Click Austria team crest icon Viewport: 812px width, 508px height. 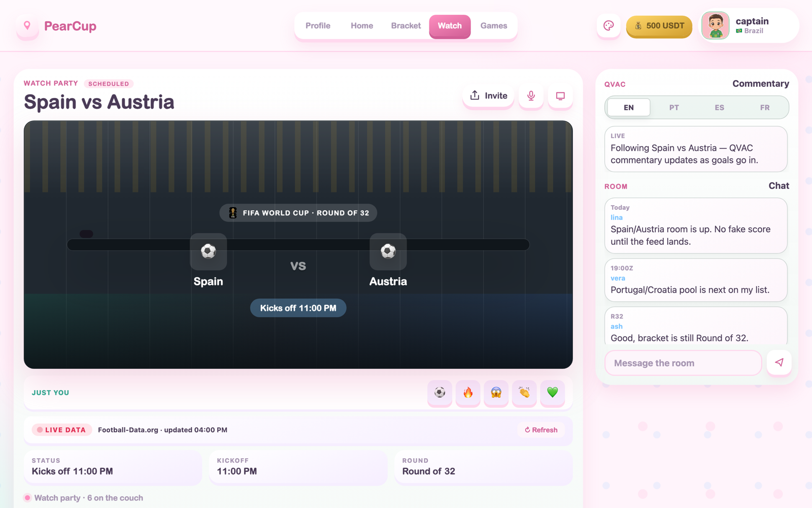[x=388, y=251]
